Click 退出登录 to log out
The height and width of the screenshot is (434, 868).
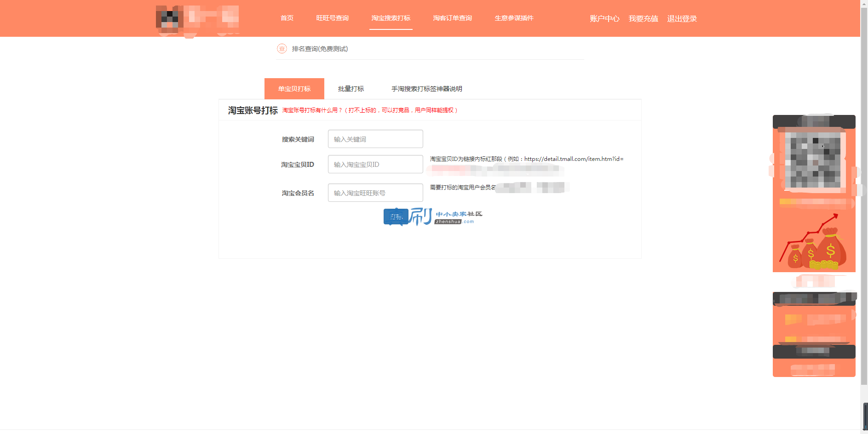coord(682,18)
